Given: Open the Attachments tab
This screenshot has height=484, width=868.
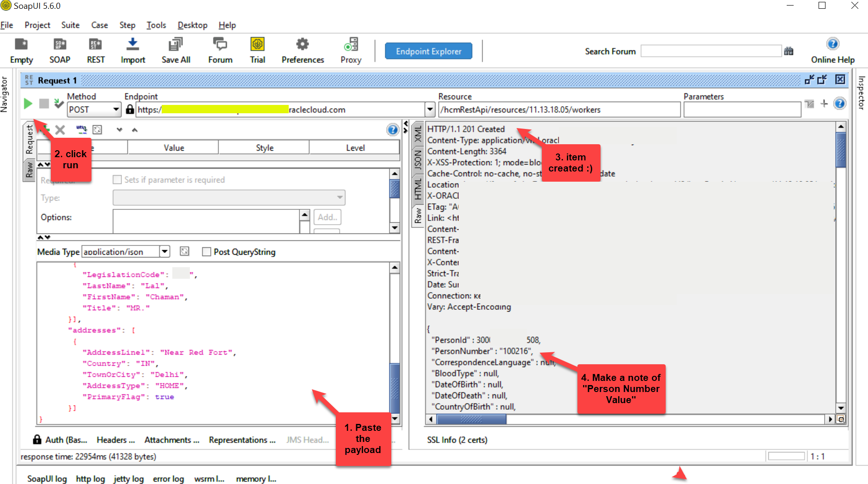Looking at the screenshot, I should pyautogui.click(x=172, y=440).
